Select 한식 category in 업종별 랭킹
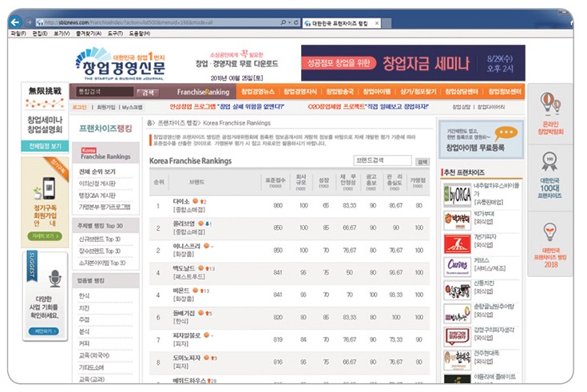 [84, 295]
